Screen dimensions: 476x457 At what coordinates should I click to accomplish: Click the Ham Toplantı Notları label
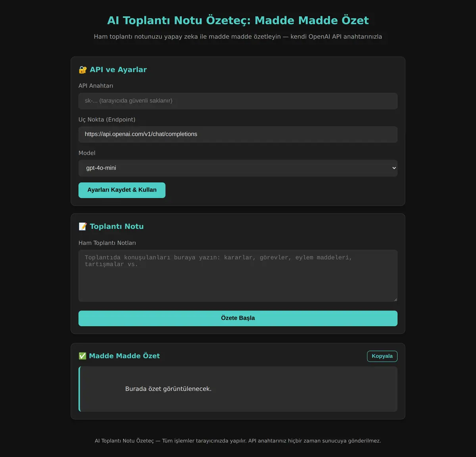click(107, 243)
